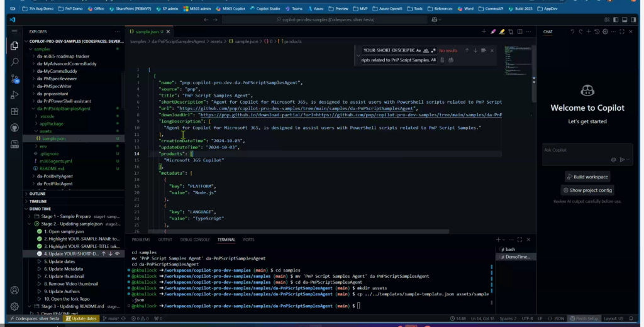Toggle the bottom panel layout icon in the title bar
This screenshot has height=327, width=644.
[625, 19]
